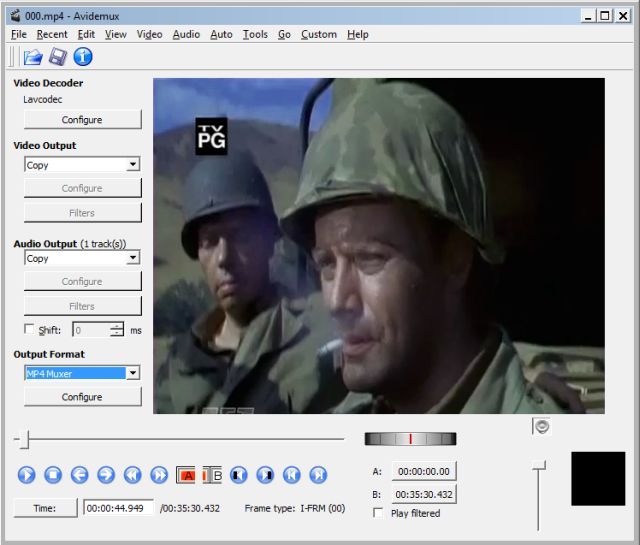Image resolution: width=640 pixels, height=545 pixels.
Task: Increment the Shift value with the spinner arrows
Action: [x=117, y=326]
